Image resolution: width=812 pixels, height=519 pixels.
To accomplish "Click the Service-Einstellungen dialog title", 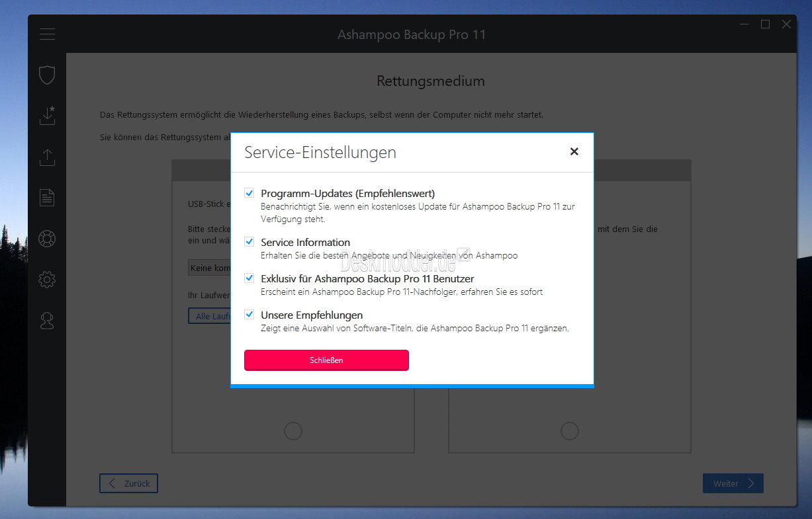I will tap(320, 153).
